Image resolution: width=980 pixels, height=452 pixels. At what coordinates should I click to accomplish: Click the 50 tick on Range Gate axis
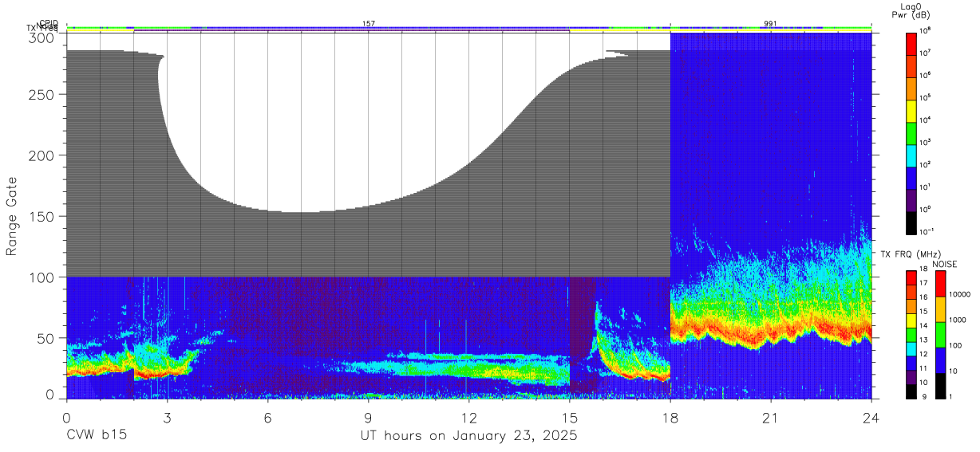tap(51, 338)
